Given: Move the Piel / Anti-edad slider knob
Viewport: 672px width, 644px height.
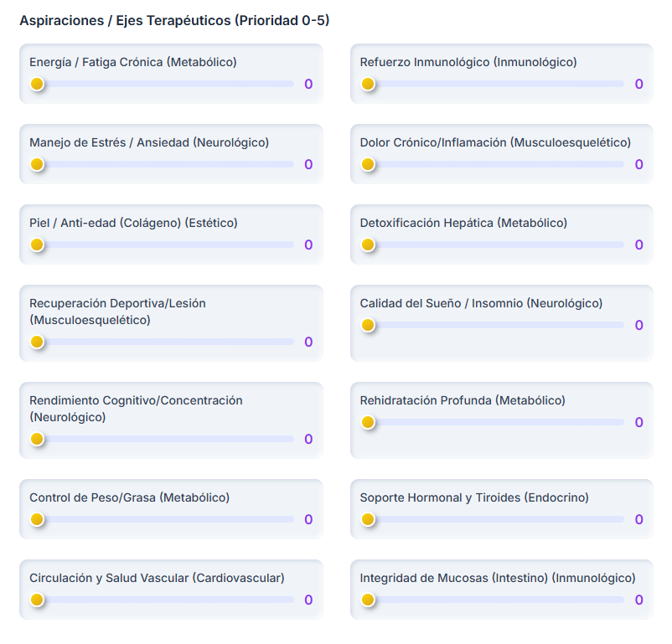Looking at the screenshot, I should 37,245.
